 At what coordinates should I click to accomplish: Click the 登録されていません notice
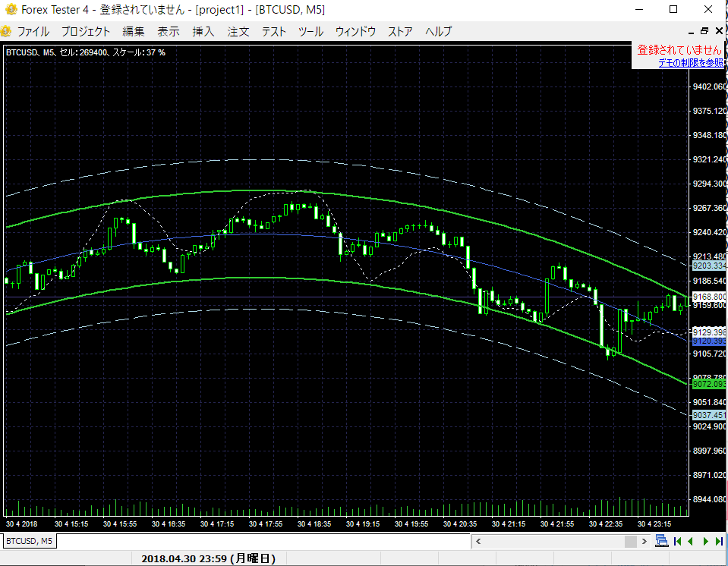coord(679,49)
